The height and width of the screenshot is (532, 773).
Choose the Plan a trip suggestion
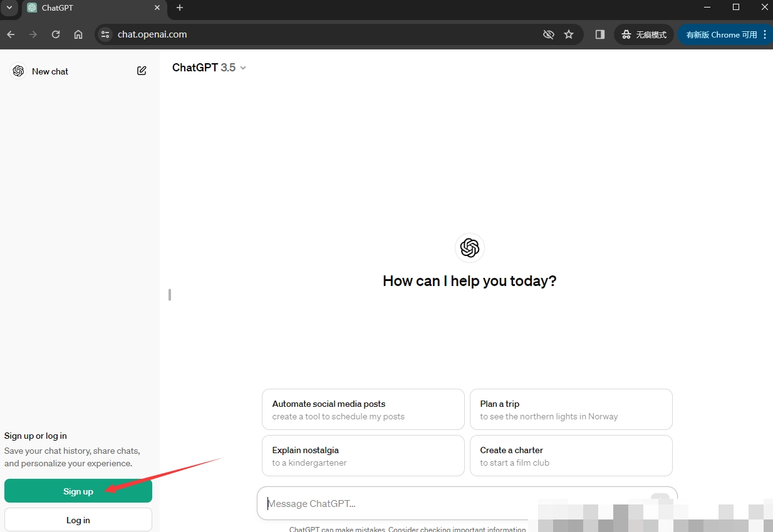click(571, 409)
